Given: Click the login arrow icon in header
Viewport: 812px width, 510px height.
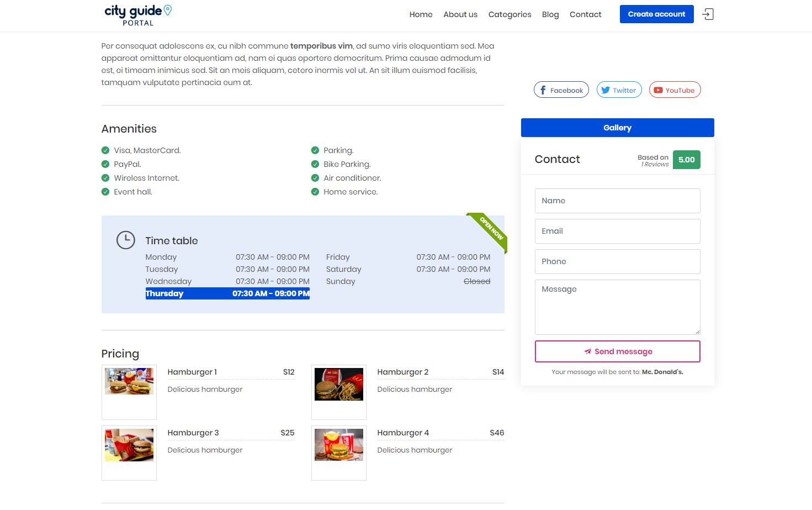Looking at the screenshot, I should 708,14.
